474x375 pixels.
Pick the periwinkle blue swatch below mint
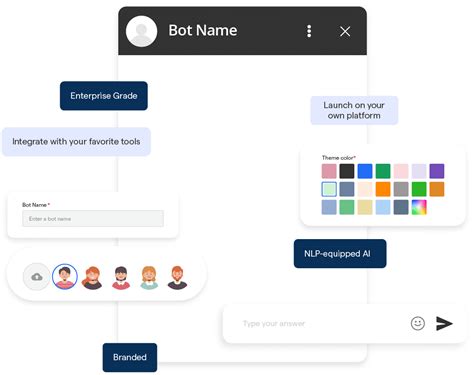tap(329, 207)
